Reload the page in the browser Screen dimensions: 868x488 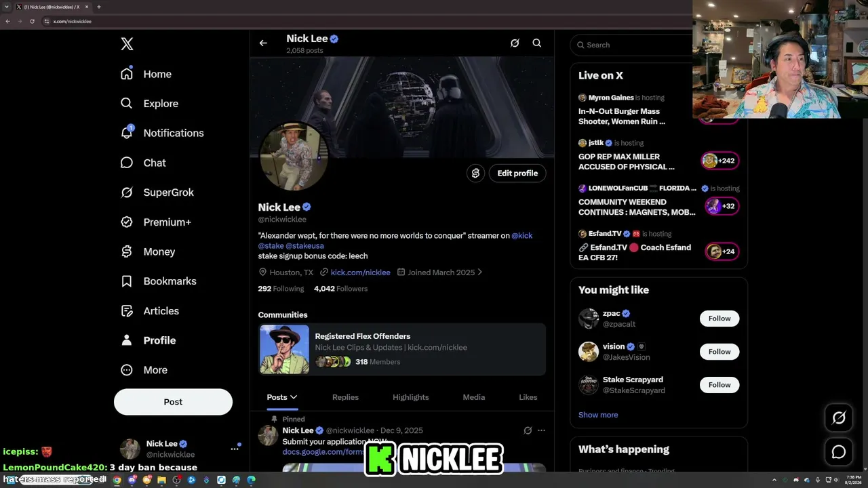[32, 21]
